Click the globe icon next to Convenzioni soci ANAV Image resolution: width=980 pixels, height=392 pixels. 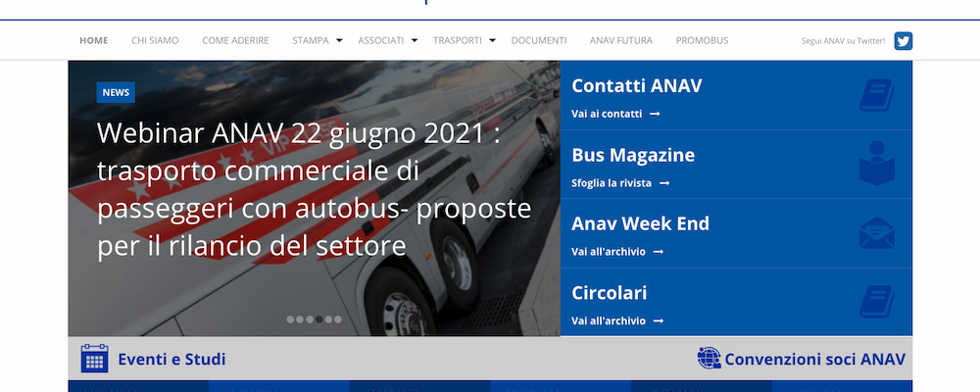coord(710,359)
